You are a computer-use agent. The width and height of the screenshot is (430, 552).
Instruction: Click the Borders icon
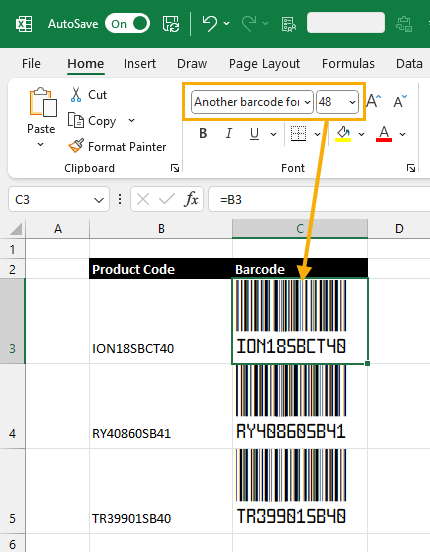[x=298, y=134]
